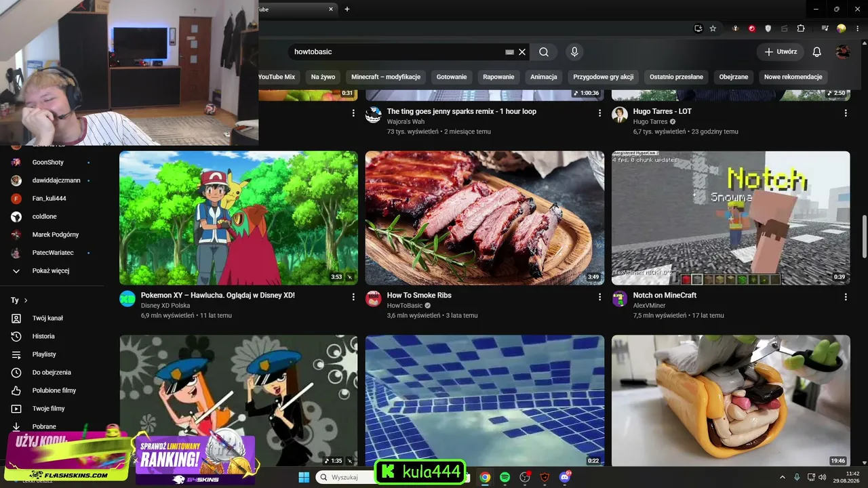This screenshot has width=868, height=488.
Task: Expand subscriptions with Pokaż więcej
Action: point(51,271)
